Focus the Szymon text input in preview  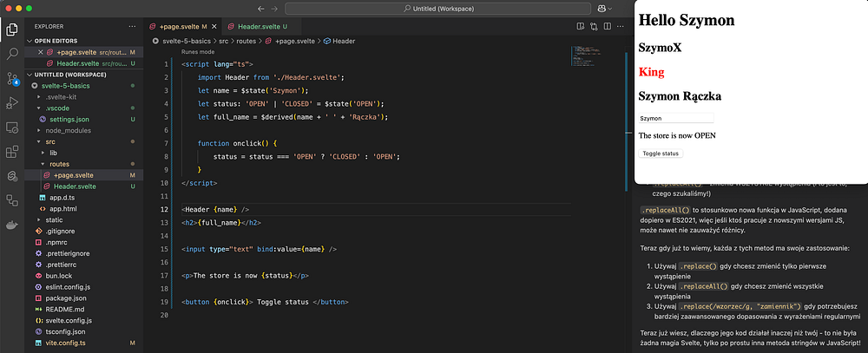coord(675,118)
